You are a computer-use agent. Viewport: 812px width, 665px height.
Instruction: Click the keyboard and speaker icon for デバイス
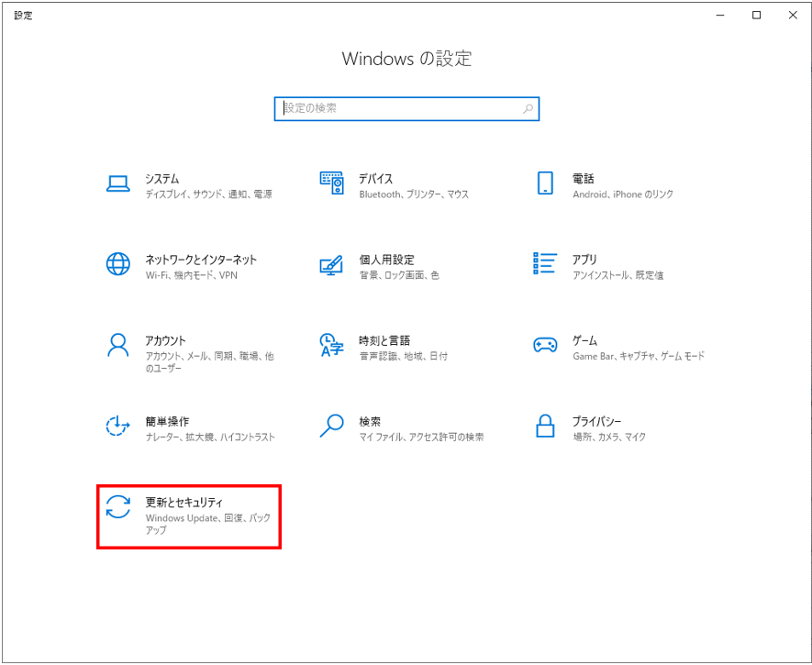(x=331, y=183)
